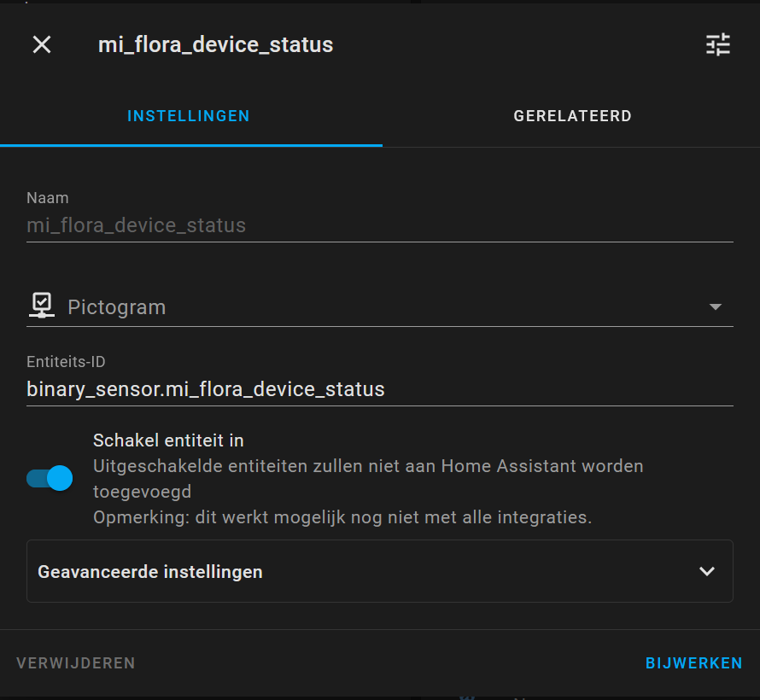Switch to the GERELATEERD tab
The width and height of the screenshot is (760, 700).
point(572,116)
